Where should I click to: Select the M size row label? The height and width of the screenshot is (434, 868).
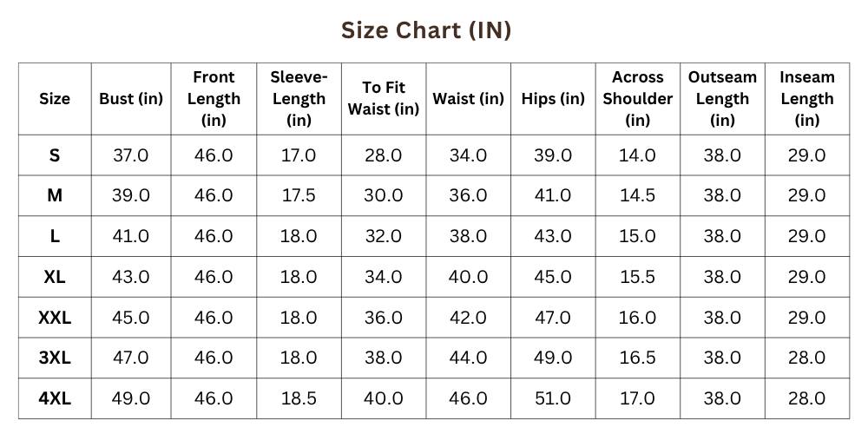coord(54,195)
